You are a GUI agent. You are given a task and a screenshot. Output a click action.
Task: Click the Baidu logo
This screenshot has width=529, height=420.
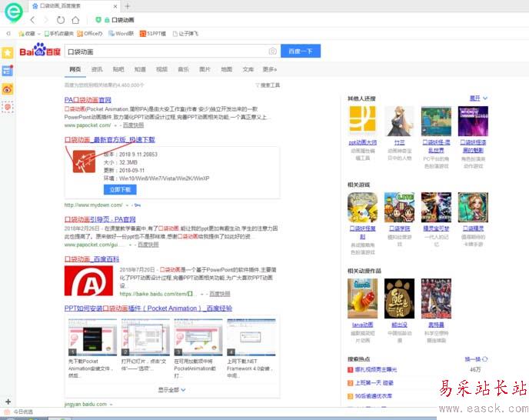pos(40,50)
